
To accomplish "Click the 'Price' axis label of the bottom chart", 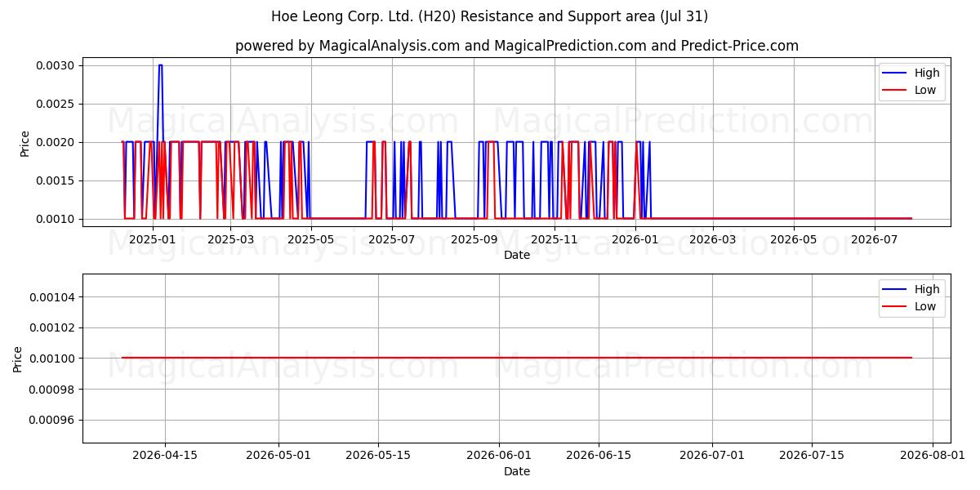I will tap(18, 359).
